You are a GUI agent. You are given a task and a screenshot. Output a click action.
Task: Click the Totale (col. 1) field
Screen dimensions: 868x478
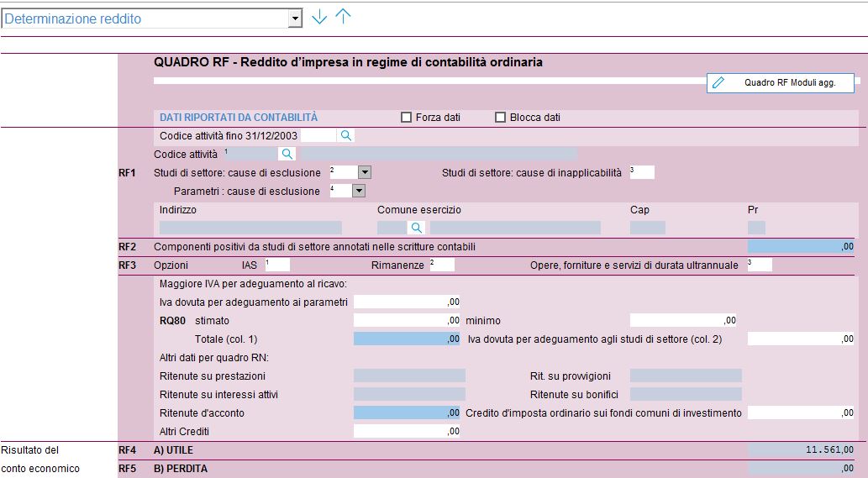point(407,339)
